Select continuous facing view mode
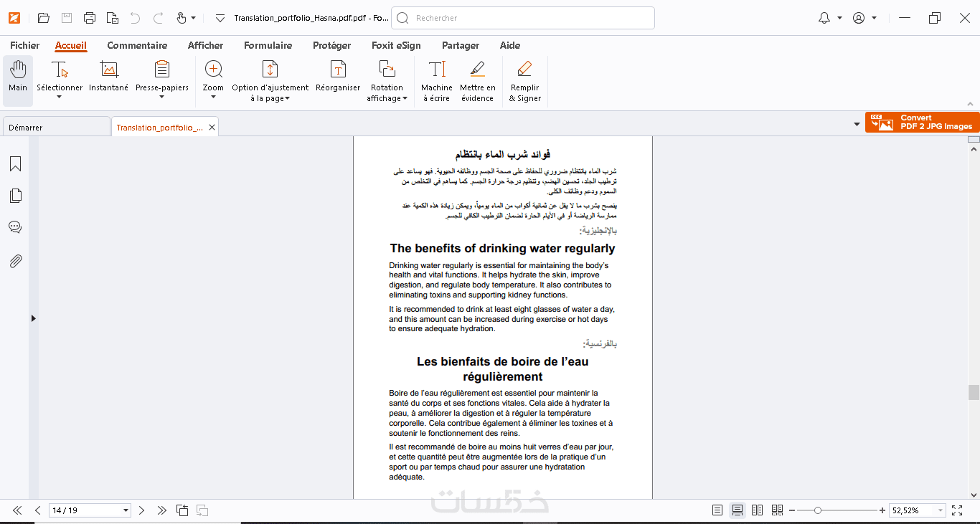This screenshot has width=980, height=524. (x=777, y=510)
